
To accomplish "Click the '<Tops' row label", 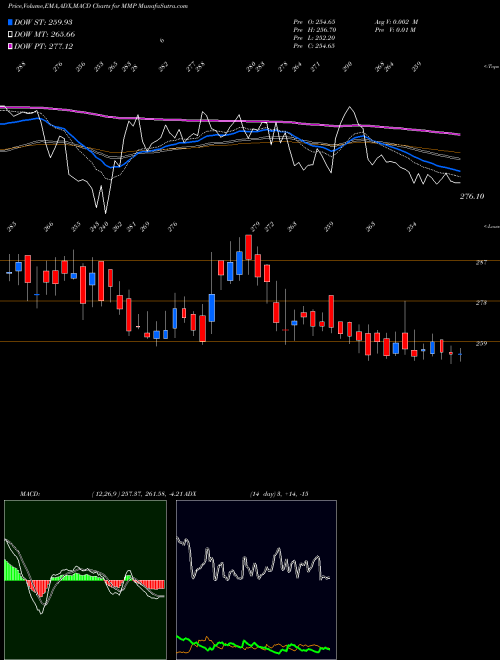I will (x=492, y=67).
